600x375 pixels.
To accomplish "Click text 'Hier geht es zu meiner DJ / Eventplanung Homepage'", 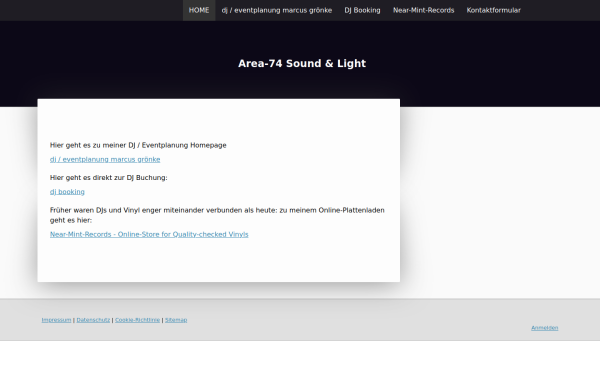I will pyautogui.click(x=138, y=145).
